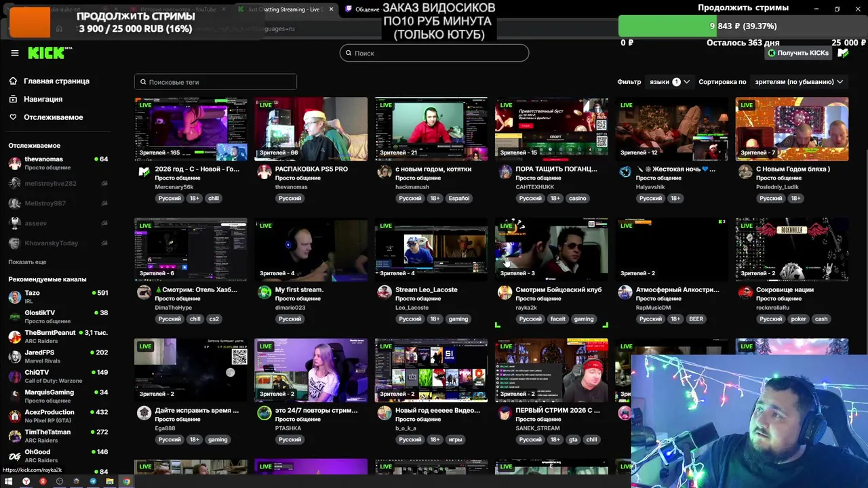Open stream title My first stream.

299,289
